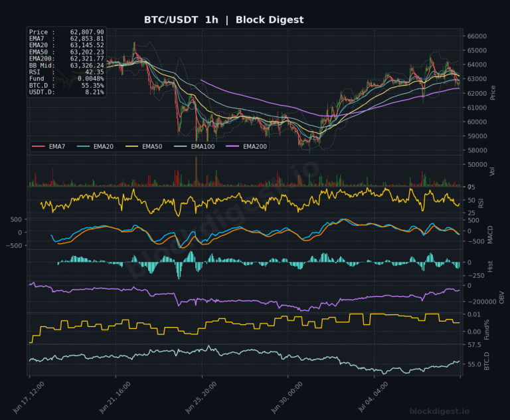Click the 62000 price axis label
Viewport: 510px width, 420px height.
pos(477,93)
